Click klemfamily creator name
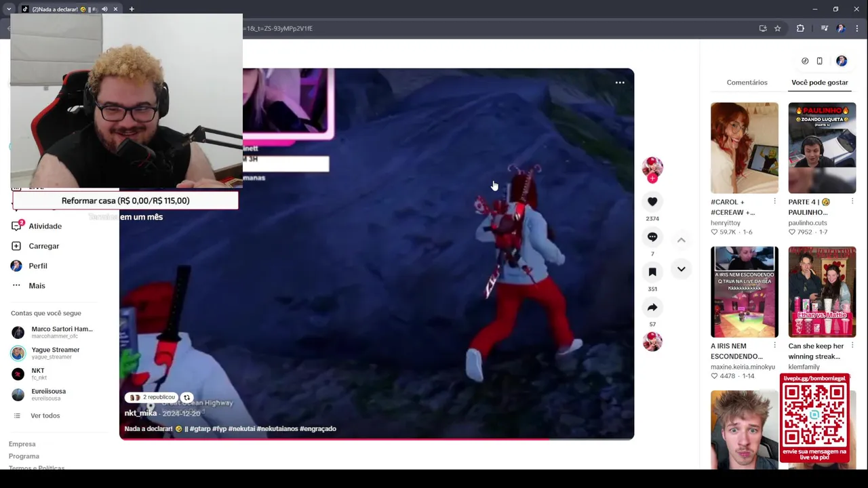 coord(804,367)
